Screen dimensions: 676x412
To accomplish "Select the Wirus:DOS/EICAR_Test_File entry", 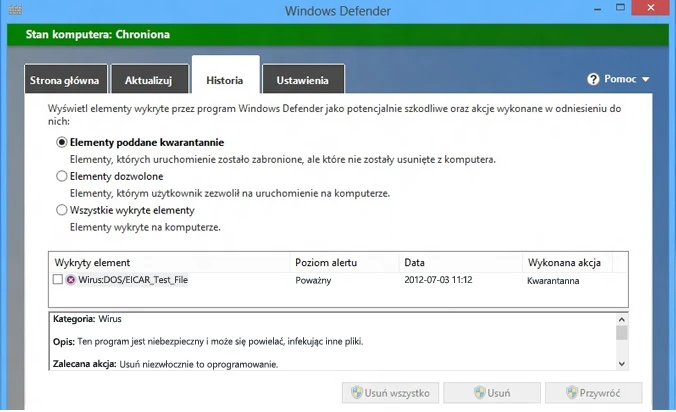I will click(x=133, y=280).
